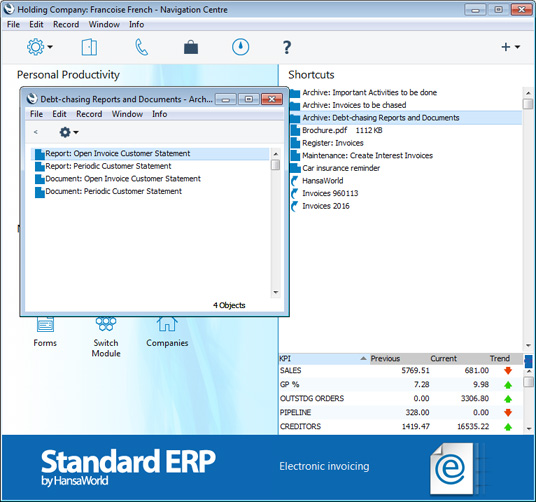Click folder icon of Document: Periodic Customer Statement
Viewport: 536px width, 502px height.
(x=40, y=192)
